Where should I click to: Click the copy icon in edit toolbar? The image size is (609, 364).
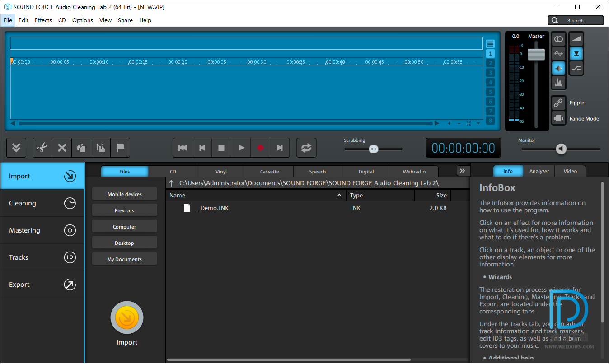(x=81, y=148)
